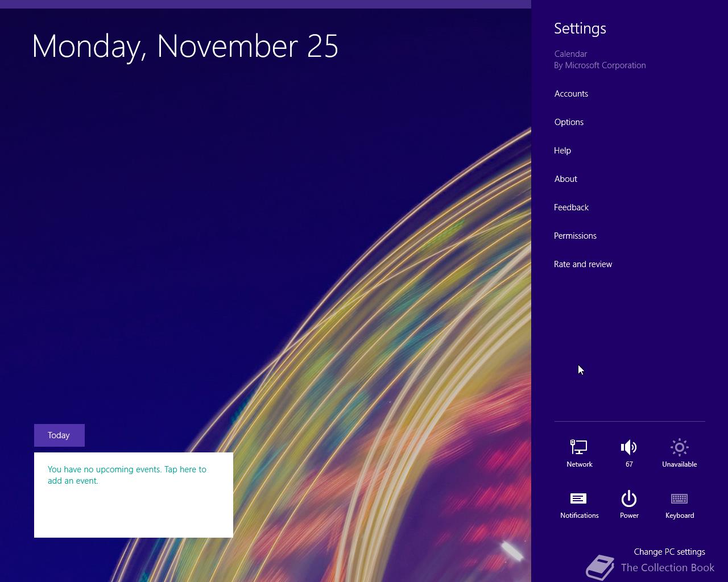This screenshot has height=582, width=728.
Task: Open the Network settings icon
Action: [579, 453]
